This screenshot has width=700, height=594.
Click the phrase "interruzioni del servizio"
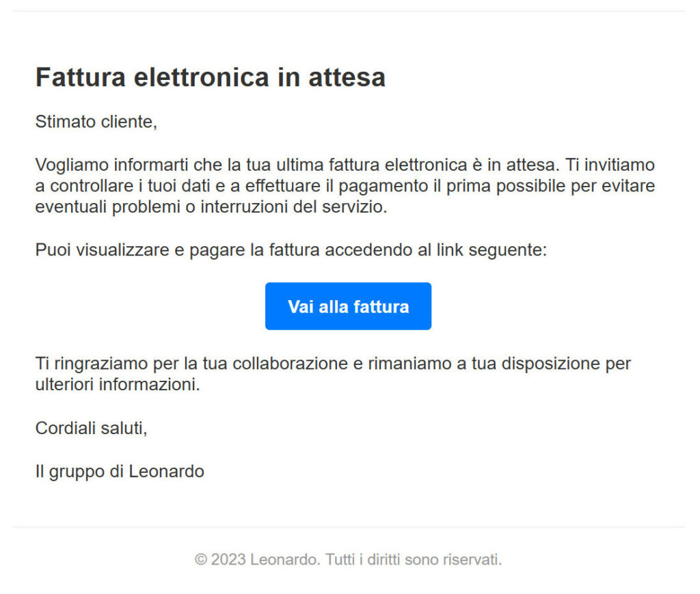pos(294,207)
